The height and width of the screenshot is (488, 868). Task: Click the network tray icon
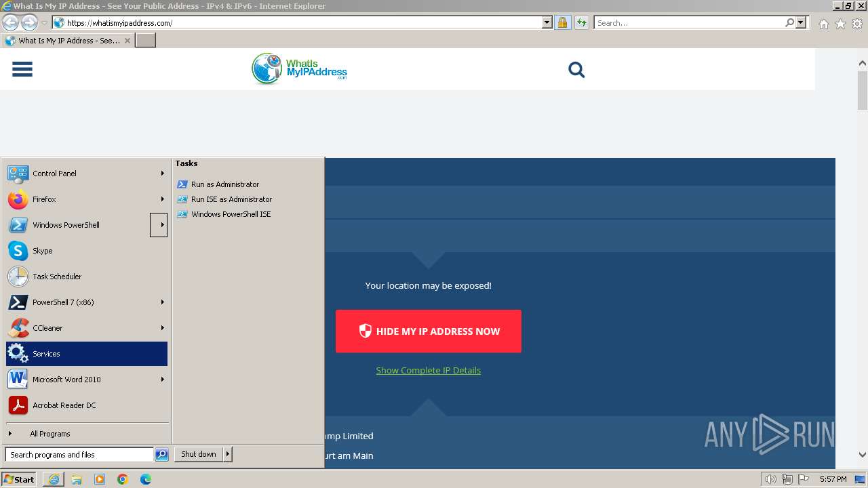coord(787,479)
